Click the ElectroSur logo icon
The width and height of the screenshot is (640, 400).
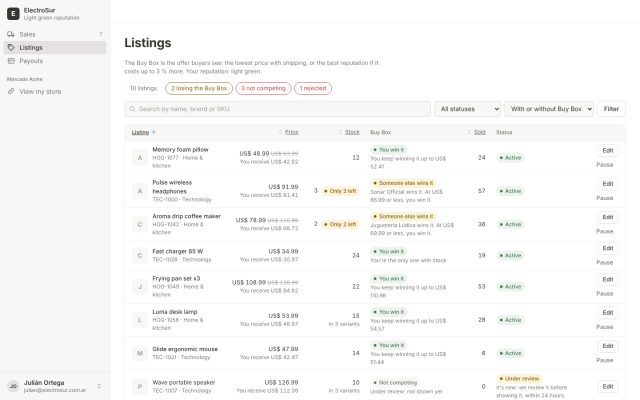[13, 13]
